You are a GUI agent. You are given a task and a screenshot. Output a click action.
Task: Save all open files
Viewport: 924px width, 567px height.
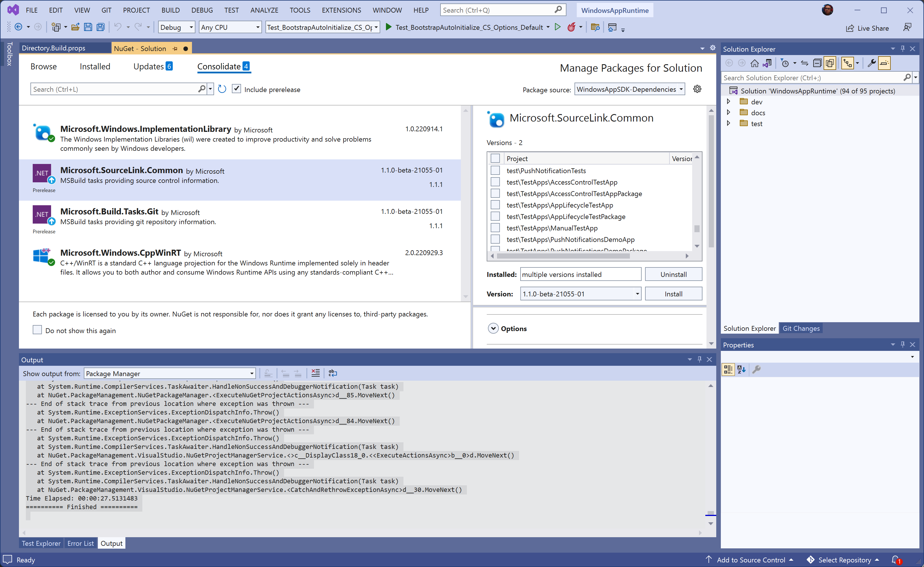(100, 27)
